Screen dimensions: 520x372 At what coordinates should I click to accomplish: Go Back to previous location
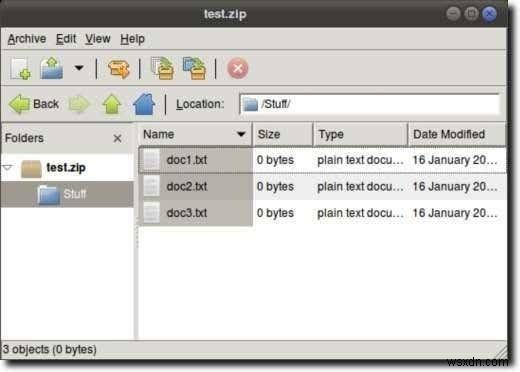34,104
